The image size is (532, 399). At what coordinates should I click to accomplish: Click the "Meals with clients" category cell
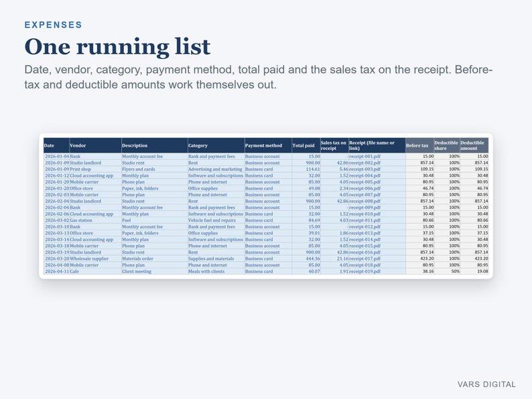[x=216, y=271]
